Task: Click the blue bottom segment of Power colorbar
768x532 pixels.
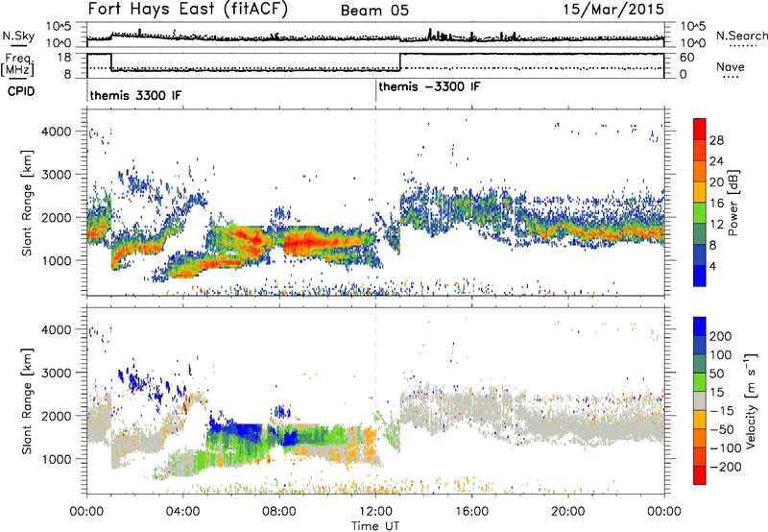Action: (x=700, y=276)
